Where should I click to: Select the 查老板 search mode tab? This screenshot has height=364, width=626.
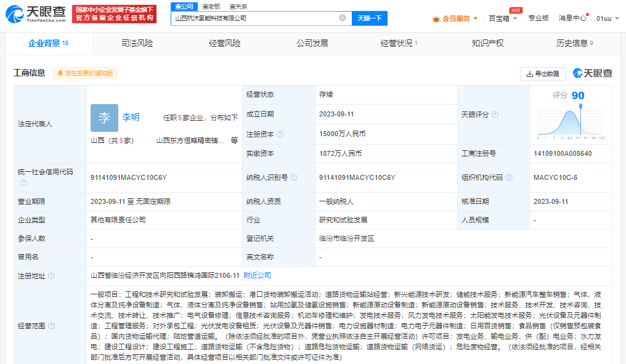(x=211, y=6)
